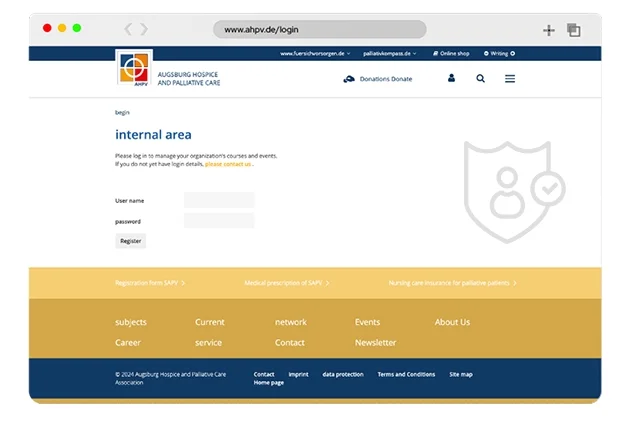Image resolution: width=628 pixels, height=429 pixels.
Task: Open 'Events' footer menu item
Action: coord(367,322)
